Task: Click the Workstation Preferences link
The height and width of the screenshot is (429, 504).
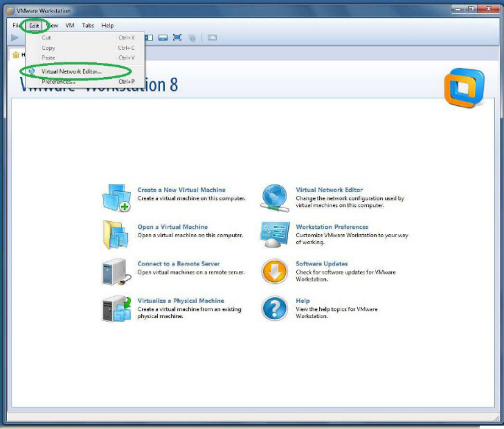Action: pos(332,227)
